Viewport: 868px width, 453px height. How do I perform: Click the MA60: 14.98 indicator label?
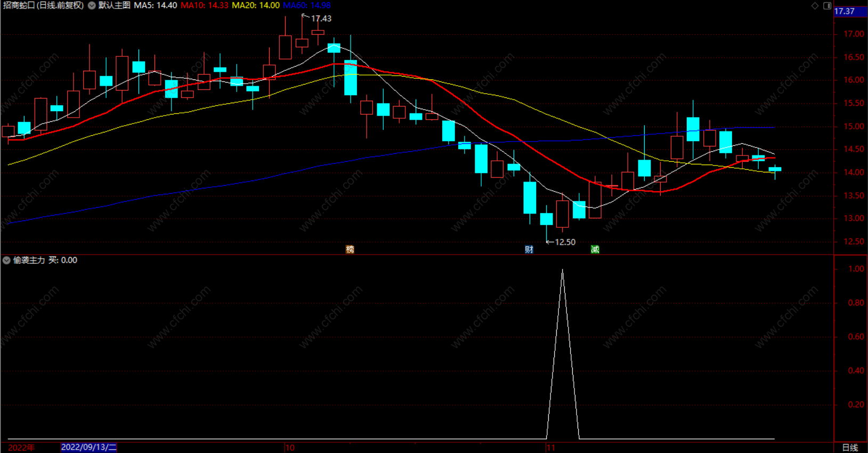[306, 5]
